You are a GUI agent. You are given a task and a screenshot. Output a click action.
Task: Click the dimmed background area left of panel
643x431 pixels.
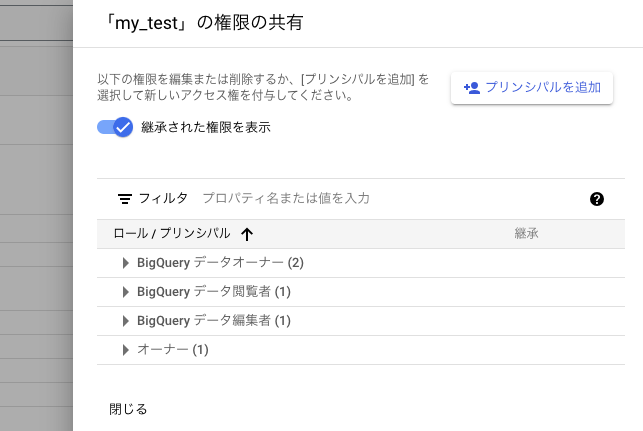tap(36, 215)
